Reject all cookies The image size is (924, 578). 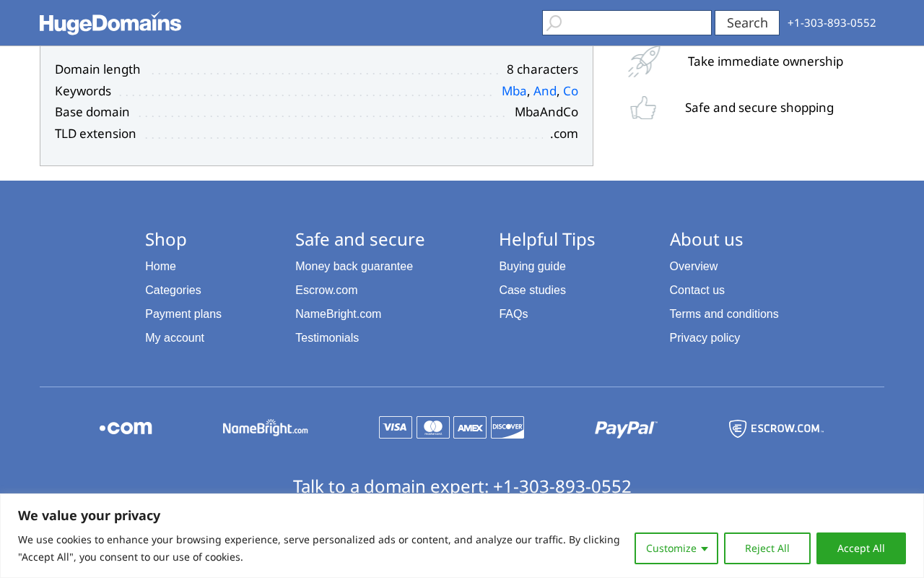coord(767,548)
